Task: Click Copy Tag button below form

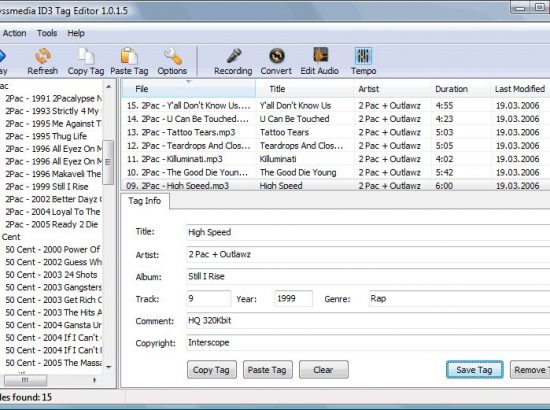Action: pos(212,370)
